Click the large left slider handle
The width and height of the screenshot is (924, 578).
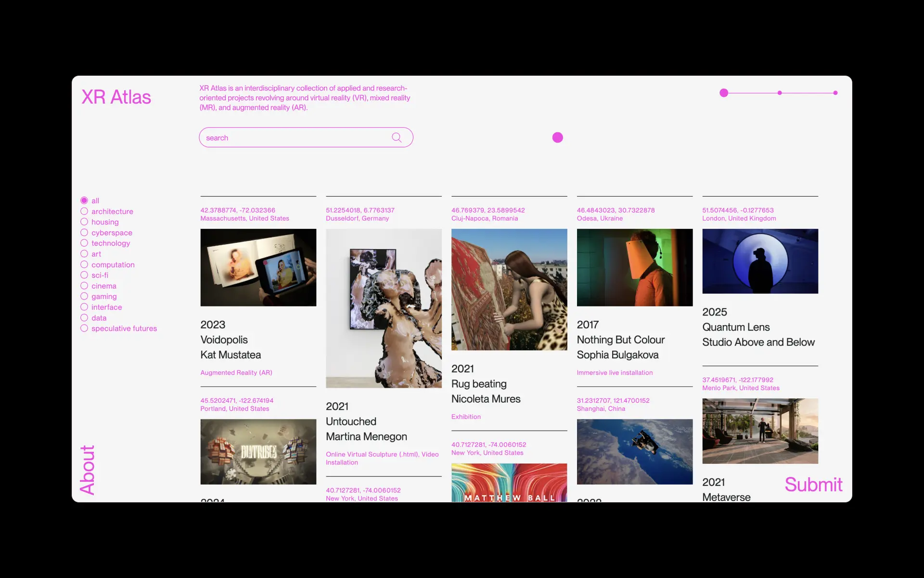coord(724,93)
